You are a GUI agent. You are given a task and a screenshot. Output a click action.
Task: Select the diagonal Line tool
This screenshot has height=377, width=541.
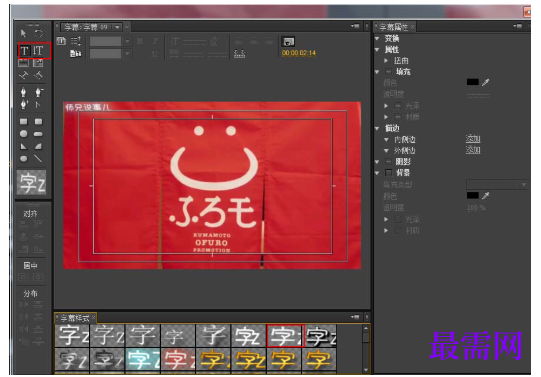click(x=38, y=159)
